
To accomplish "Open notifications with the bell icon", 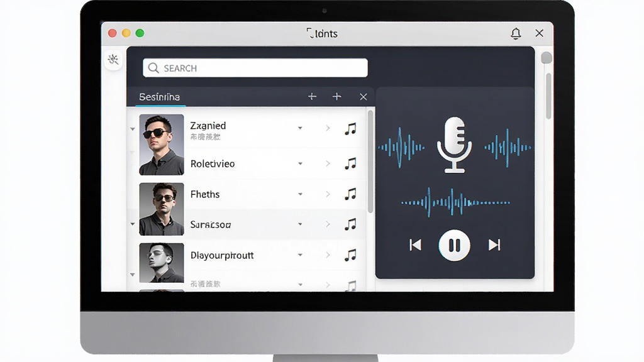I will (516, 33).
